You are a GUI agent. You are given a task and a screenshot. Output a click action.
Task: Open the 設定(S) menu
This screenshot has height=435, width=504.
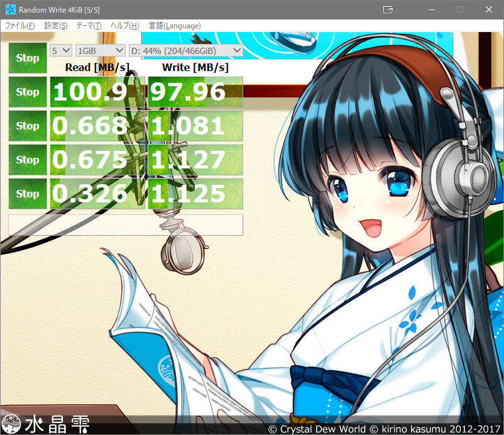(x=56, y=26)
